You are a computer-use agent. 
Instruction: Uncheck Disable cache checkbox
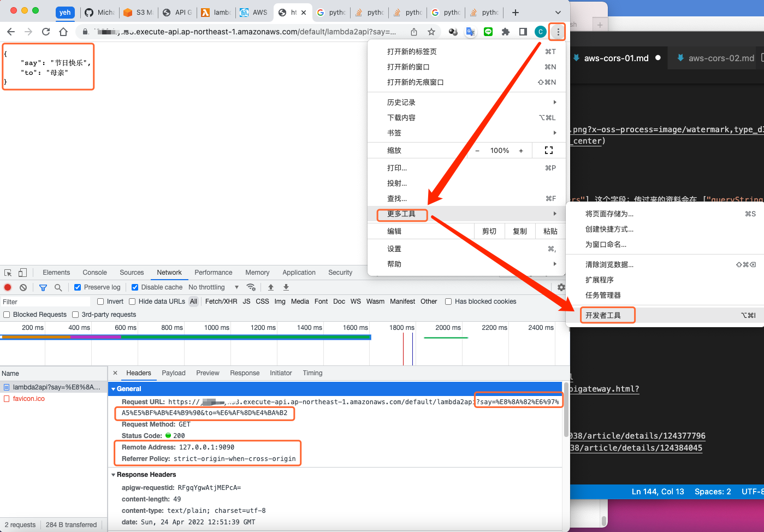pos(135,287)
